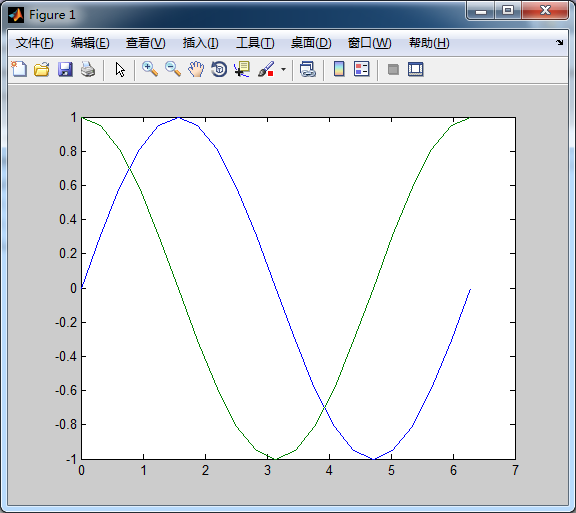Click the New Figure icon
The height and width of the screenshot is (513, 576).
click(x=19, y=69)
